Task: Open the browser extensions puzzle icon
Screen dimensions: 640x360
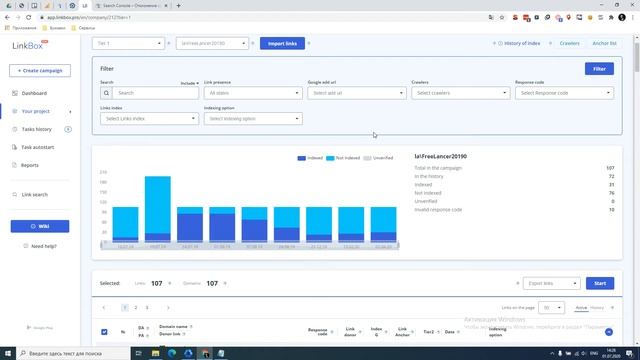Action: (x=611, y=18)
